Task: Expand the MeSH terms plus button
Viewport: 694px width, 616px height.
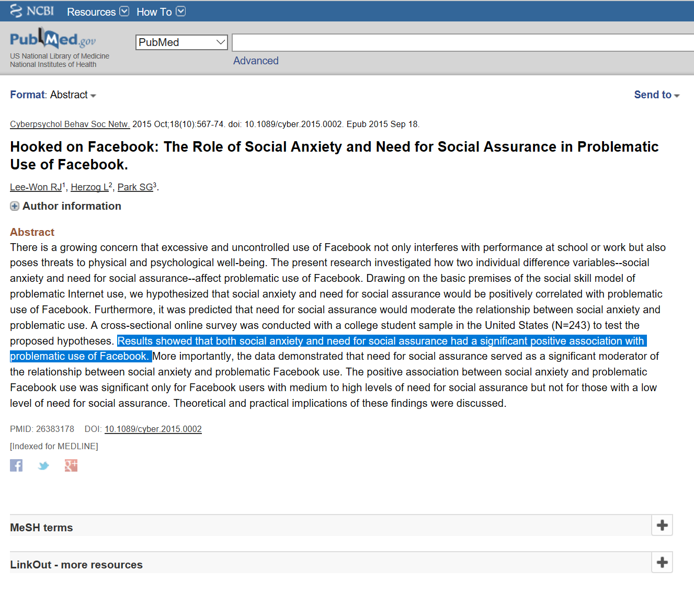Action: [x=662, y=526]
